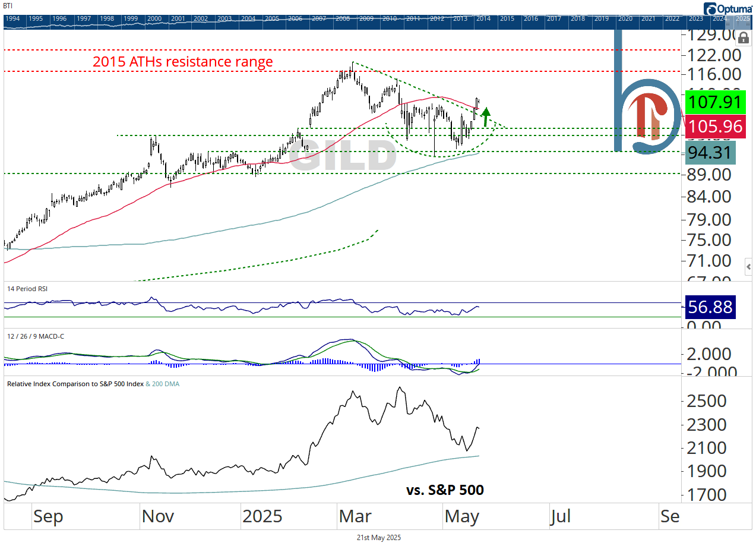Select year 2020 in the overview timeline
Image resolution: width=756 pixels, height=549 pixels.
(x=625, y=18)
